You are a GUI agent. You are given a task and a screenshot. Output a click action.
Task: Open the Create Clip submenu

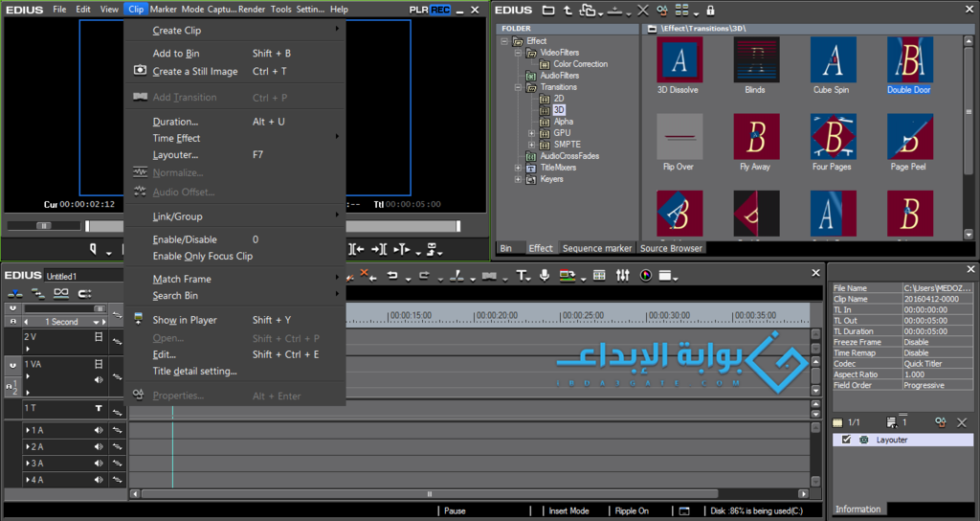coord(235,30)
